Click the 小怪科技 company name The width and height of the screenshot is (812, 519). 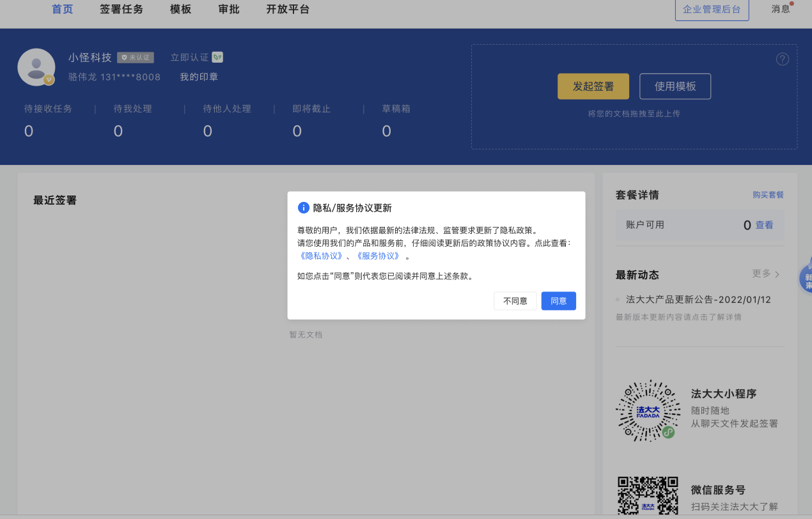[90, 58]
